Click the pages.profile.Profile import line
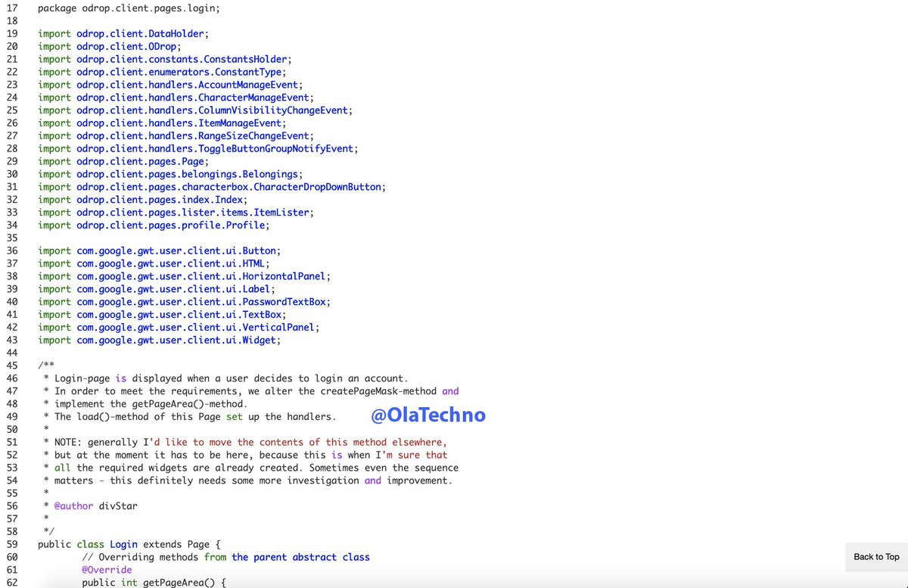908x588 pixels. pyautogui.click(x=154, y=226)
